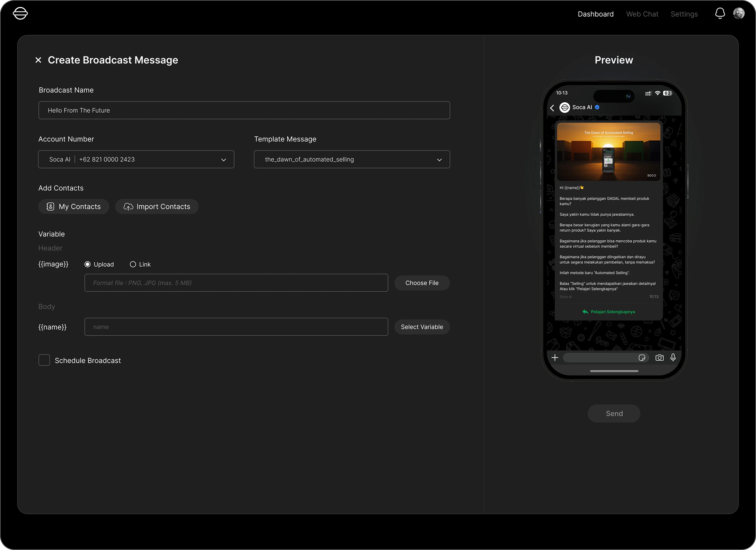
Task: Switch to the Web Chat tab
Action: 642,14
